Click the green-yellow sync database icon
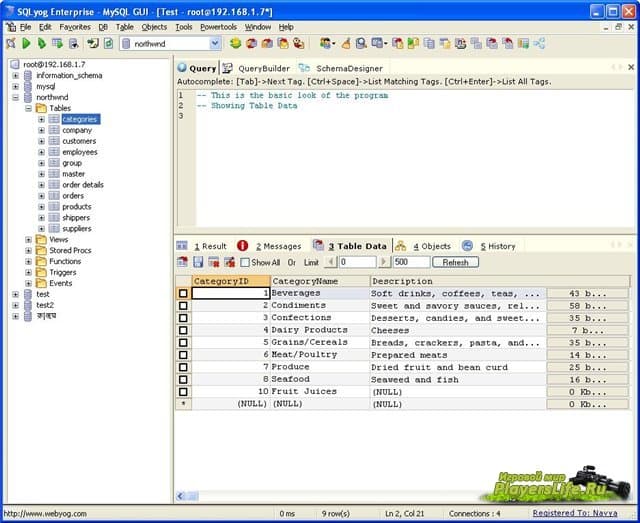 (235, 43)
